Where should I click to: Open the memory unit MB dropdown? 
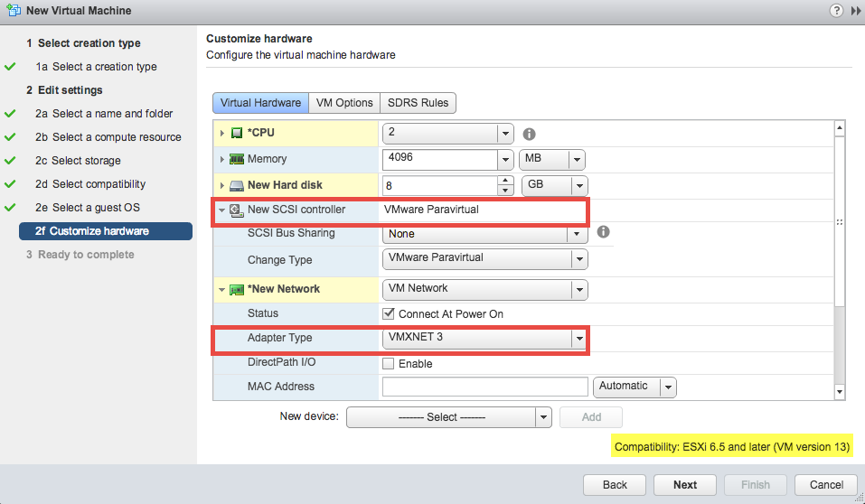[x=577, y=160]
